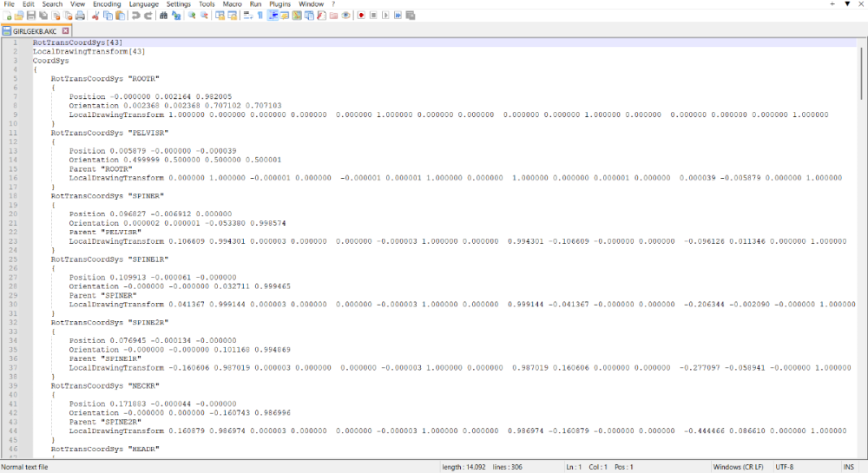Image resolution: width=868 pixels, height=473 pixels.
Task: Click the Folder as Workspace icon
Action: 333,16
